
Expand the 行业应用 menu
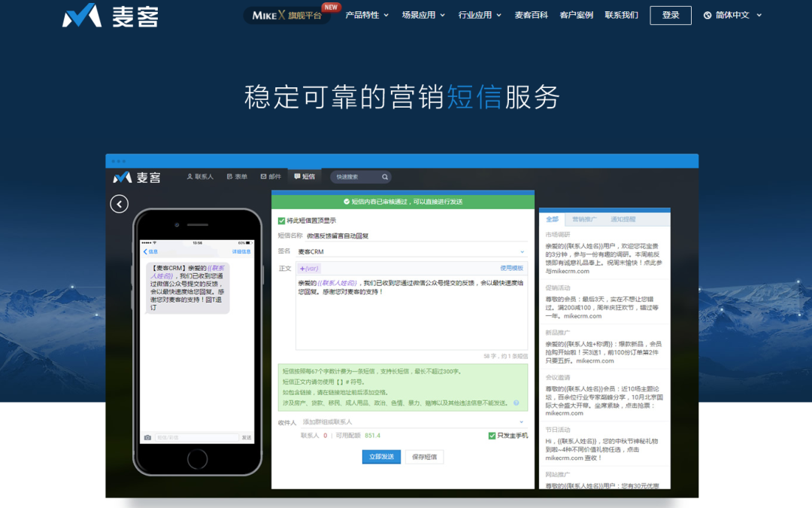click(x=480, y=15)
